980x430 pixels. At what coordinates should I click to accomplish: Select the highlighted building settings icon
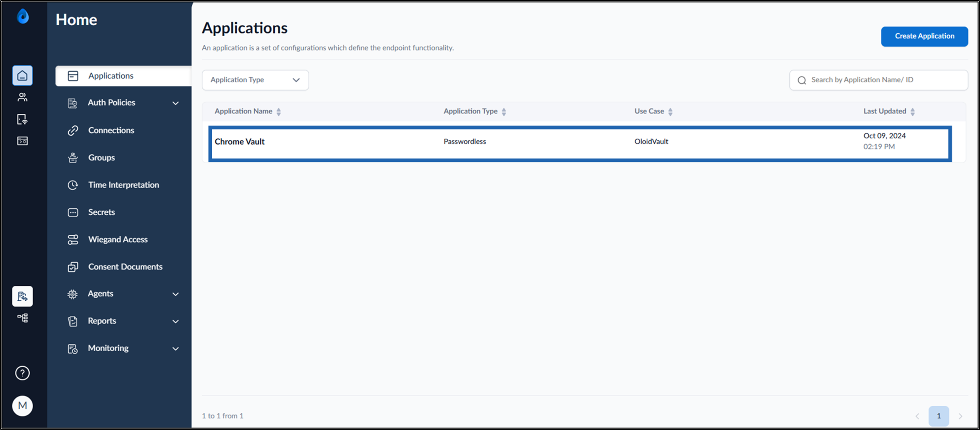pos(22,296)
